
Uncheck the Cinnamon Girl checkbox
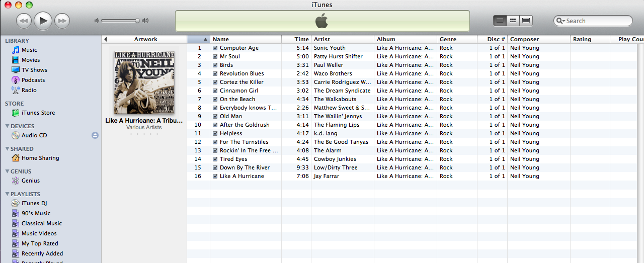215,91
